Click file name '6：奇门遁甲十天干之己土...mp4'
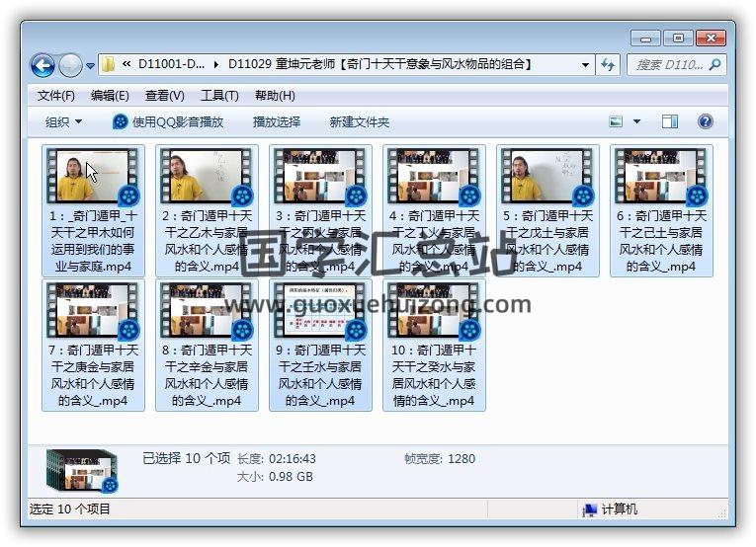 (661, 241)
